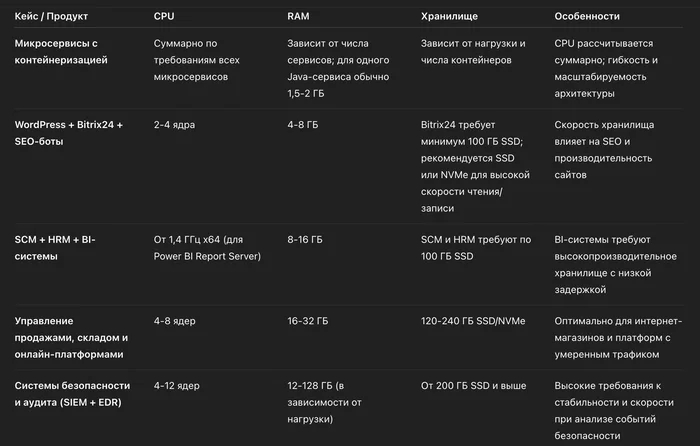Click the "4–12 ядер" CPU cell
700x446 pixels.
[x=179, y=385]
